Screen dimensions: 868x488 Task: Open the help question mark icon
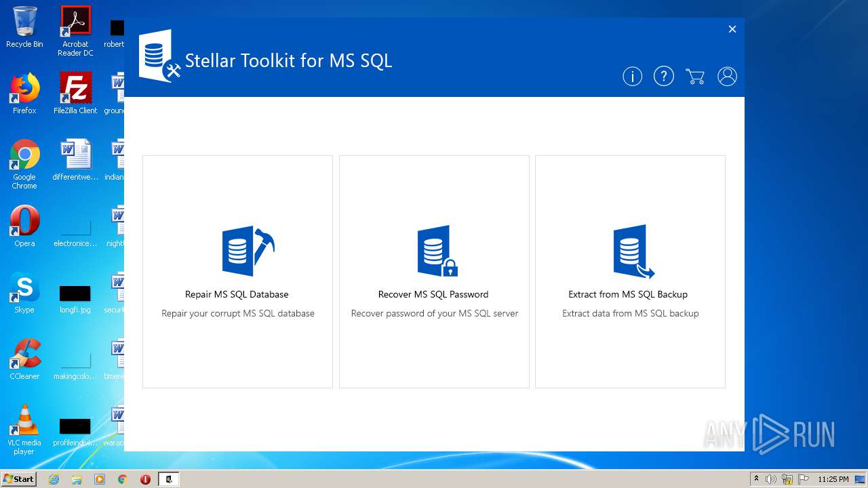coord(663,77)
